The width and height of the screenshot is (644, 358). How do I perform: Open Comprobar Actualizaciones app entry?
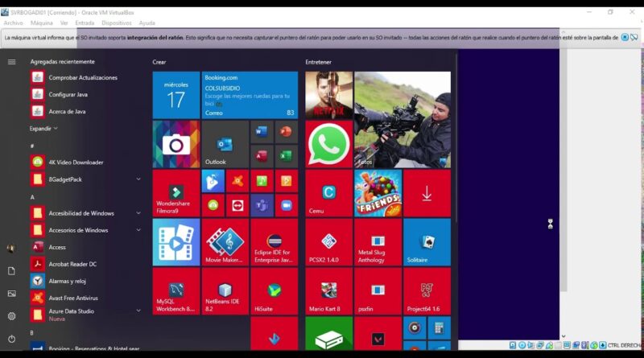point(85,77)
